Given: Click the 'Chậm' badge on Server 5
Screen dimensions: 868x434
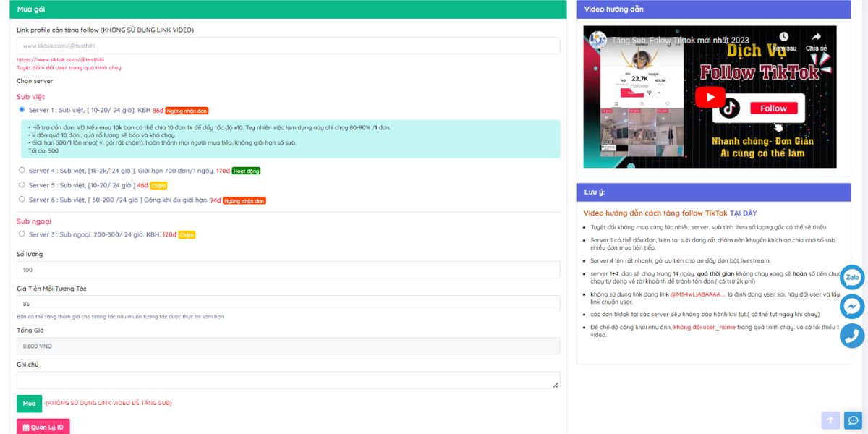Looking at the screenshot, I should point(158,185).
